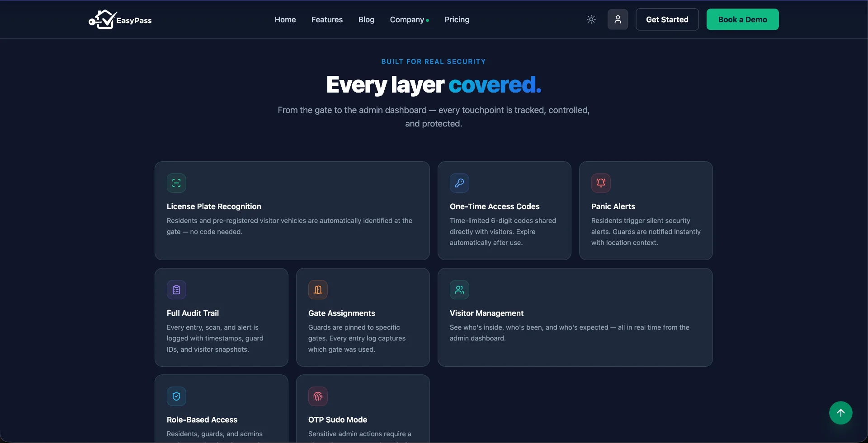Click the 'Every layer covered.' headline
This screenshot has height=443, width=868.
(x=434, y=84)
